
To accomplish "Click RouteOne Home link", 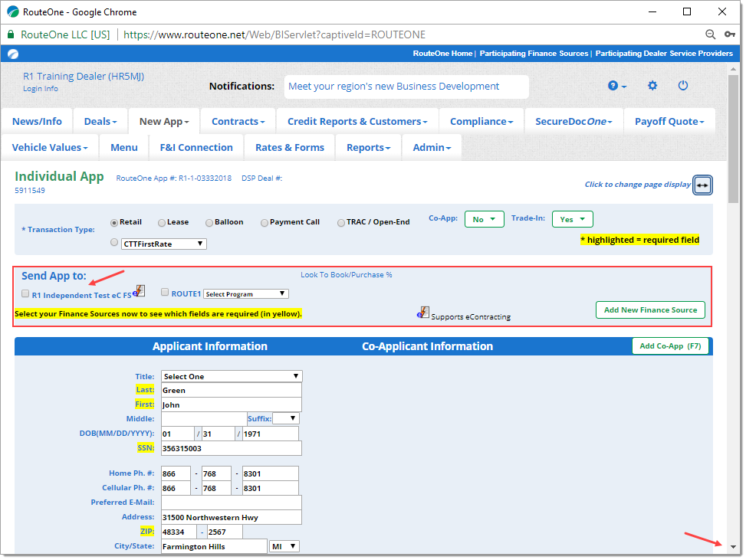I will [442, 54].
